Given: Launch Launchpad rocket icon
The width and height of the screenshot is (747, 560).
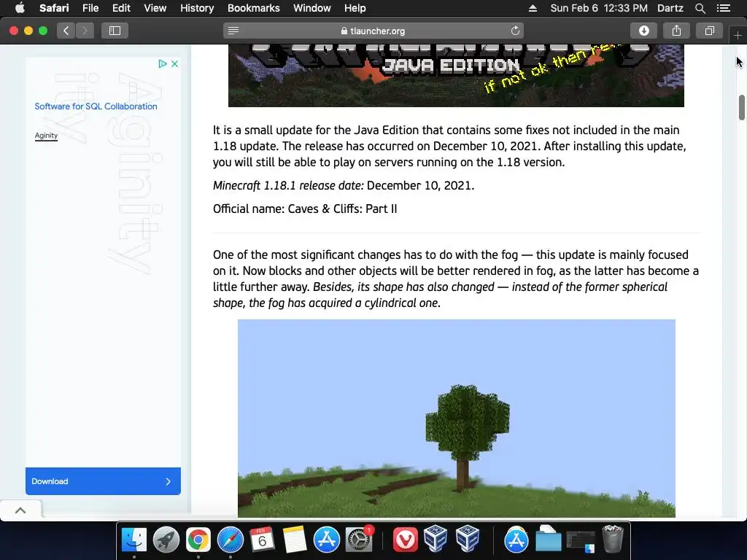Looking at the screenshot, I should (x=166, y=540).
